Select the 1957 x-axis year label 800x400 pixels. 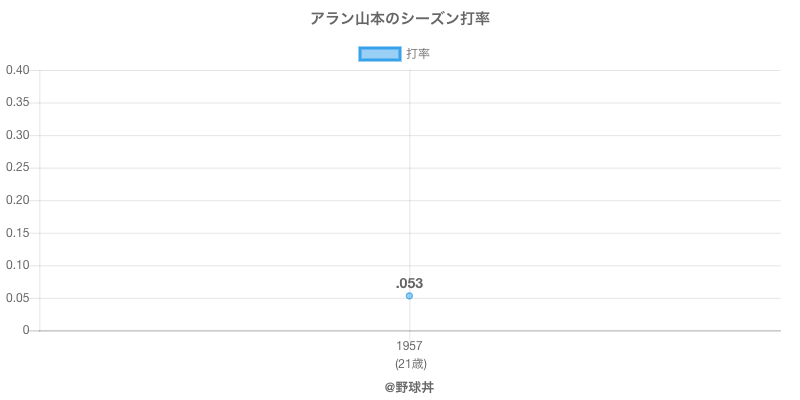point(409,346)
